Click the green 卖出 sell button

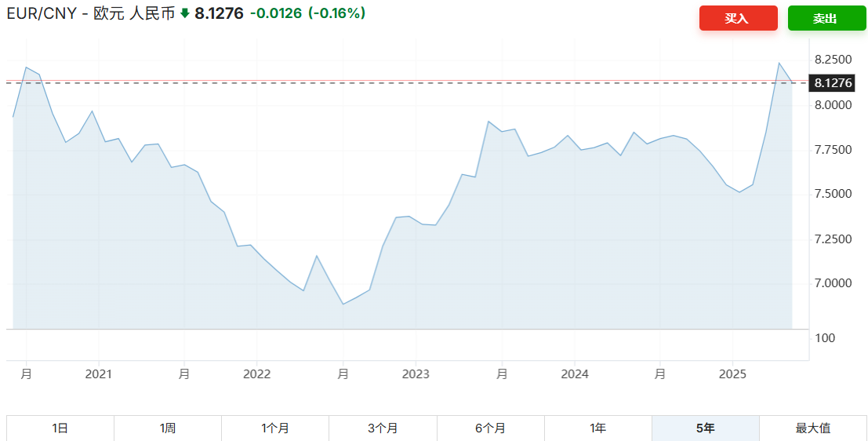point(826,18)
